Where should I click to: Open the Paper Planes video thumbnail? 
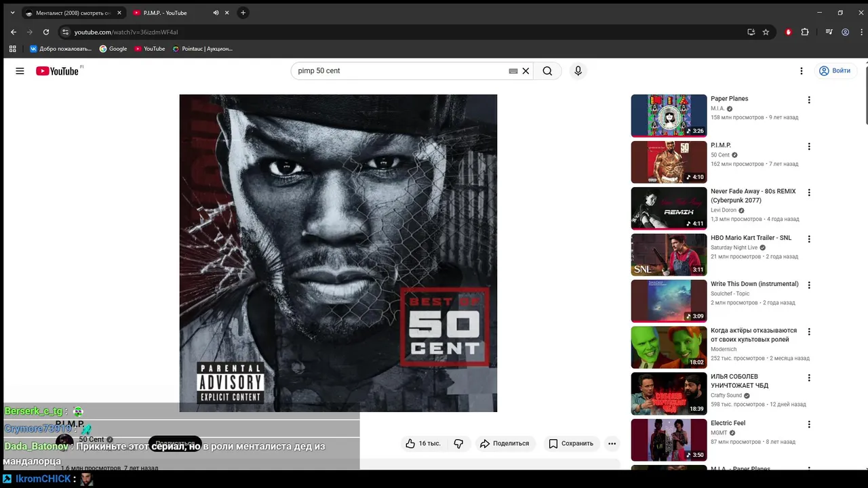(x=669, y=115)
